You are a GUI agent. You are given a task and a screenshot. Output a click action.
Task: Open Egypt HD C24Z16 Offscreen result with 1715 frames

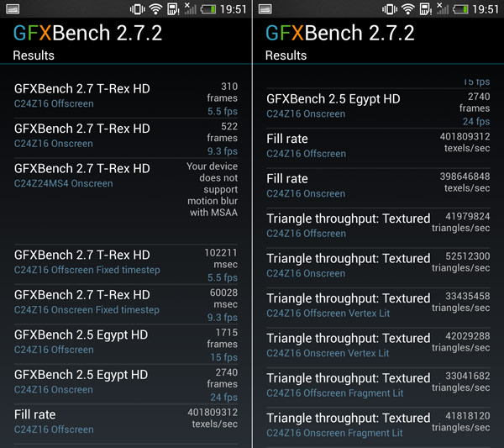coord(126,344)
